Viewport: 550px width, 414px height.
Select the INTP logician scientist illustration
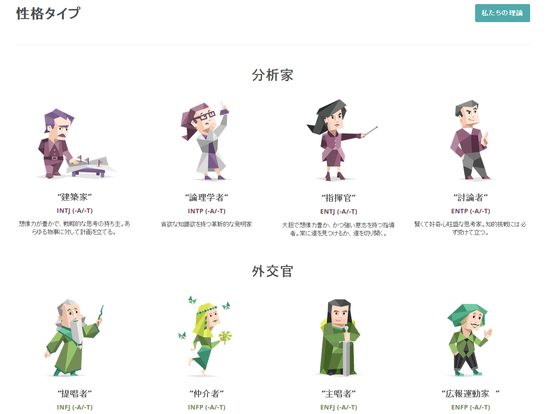206,140
